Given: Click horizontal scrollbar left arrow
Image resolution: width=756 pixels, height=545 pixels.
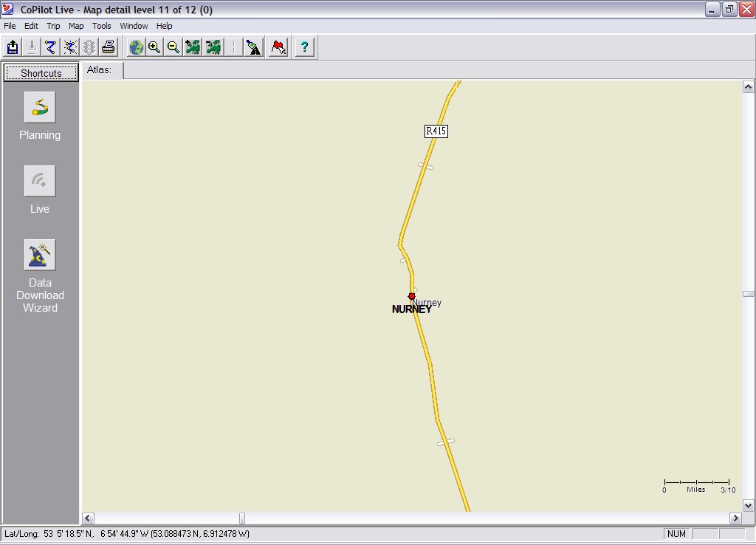Looking at the screenshot, I should [88, 518].
